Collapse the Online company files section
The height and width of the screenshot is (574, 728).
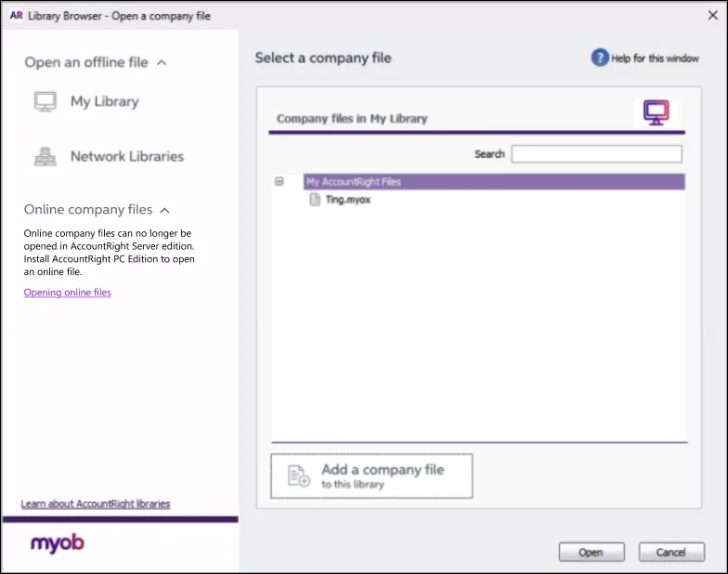165,210
